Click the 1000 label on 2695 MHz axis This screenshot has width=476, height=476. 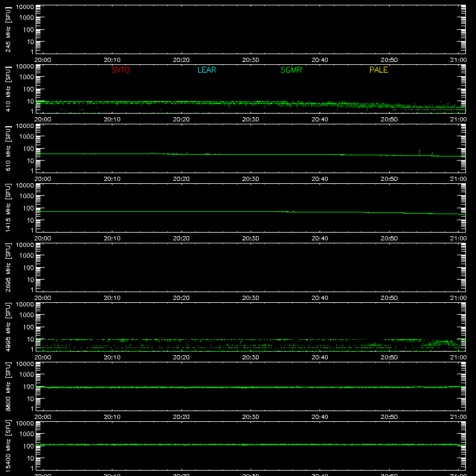coord(27,256)
